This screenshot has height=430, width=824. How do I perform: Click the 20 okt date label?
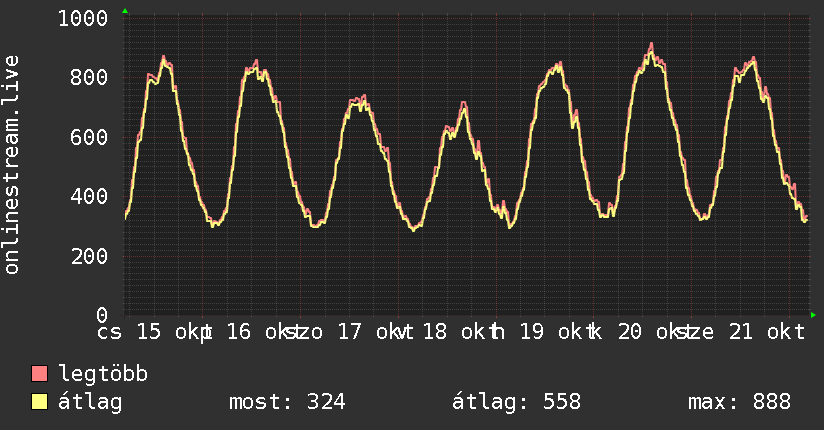tap(655, 332)
